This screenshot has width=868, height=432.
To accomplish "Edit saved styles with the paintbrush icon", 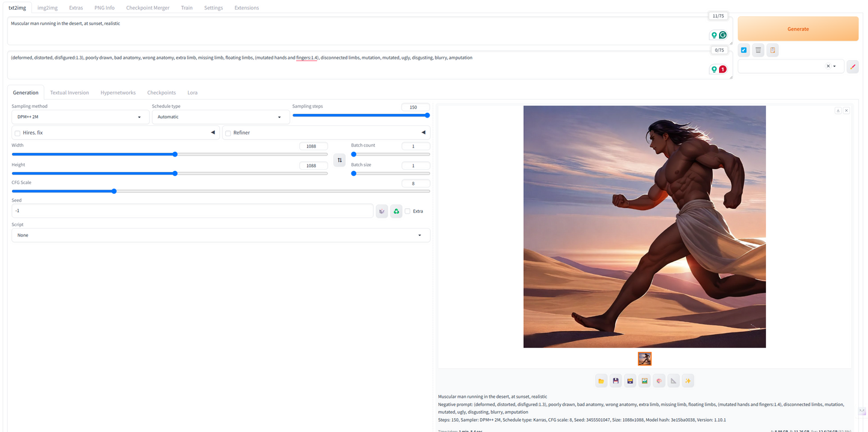I will (852, 67).
